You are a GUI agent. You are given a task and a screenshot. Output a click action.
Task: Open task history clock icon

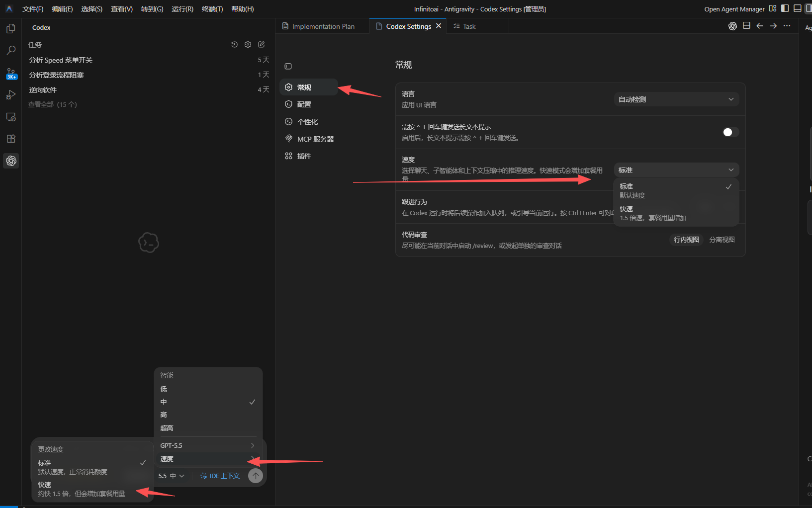tap(235, 44)
